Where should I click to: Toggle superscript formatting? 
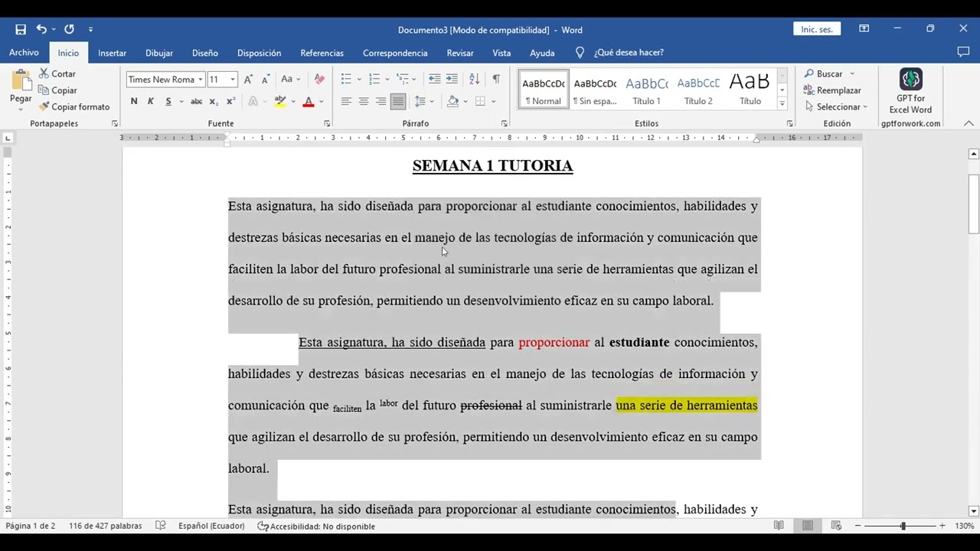[230, 101]
